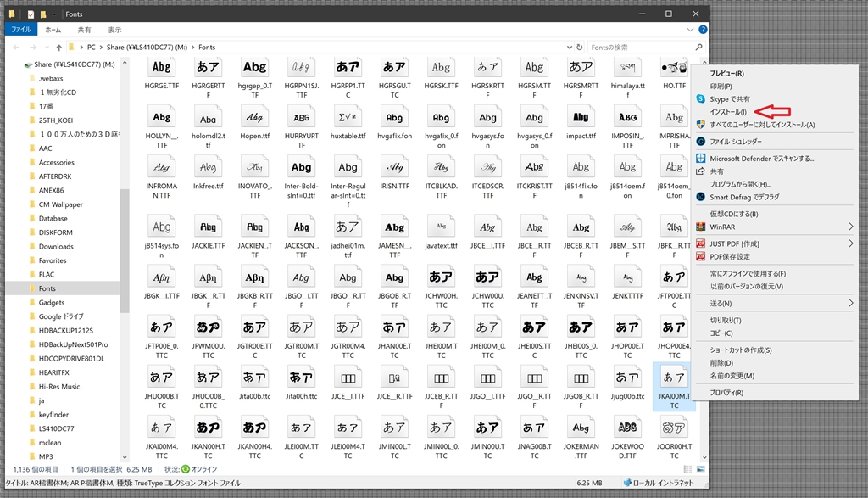Choose インストール(I) from context menu
The image size is (868, 498).
click(728, 112)
